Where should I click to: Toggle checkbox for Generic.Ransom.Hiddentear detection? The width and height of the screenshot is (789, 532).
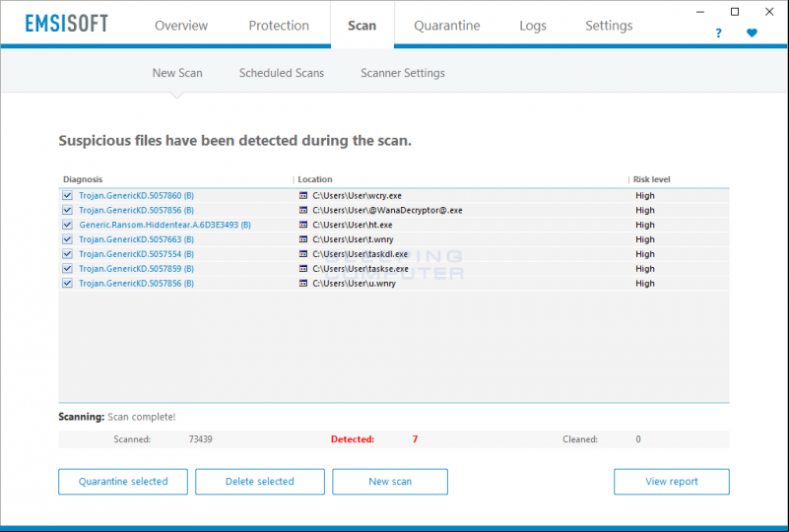67,225
